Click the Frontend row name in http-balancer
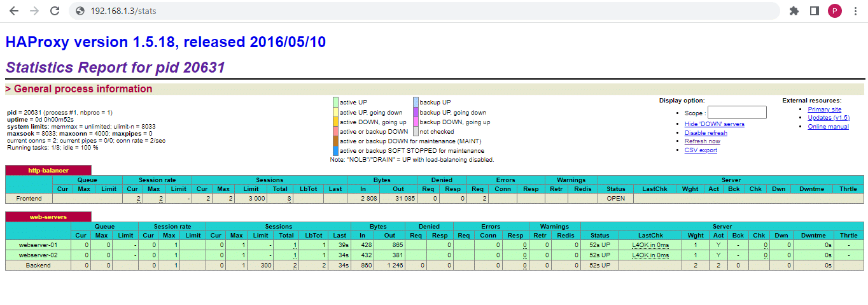The width and height of the screenshot is (868, 305). [29, 199]
